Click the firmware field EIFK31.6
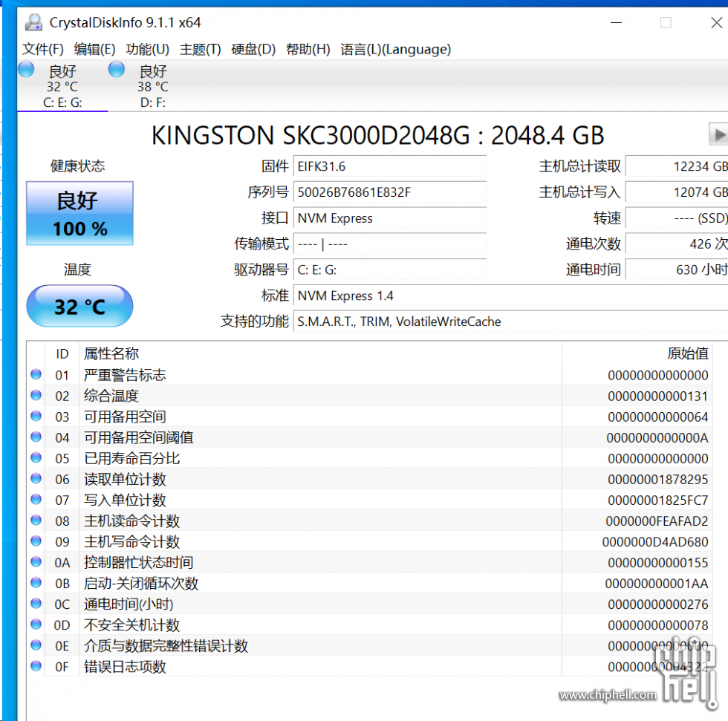 (390, 166)
